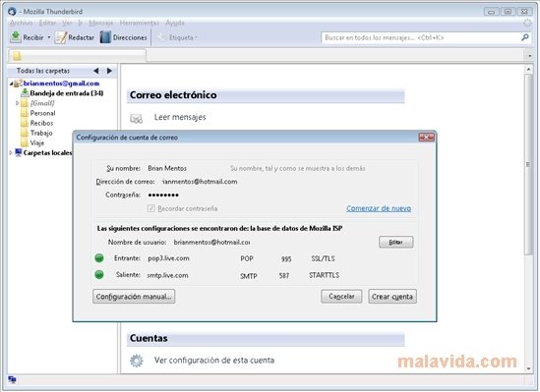This screenshot has width=540, height=392.
Task: Click the Redactar compose button
Action: coord(75,37)
